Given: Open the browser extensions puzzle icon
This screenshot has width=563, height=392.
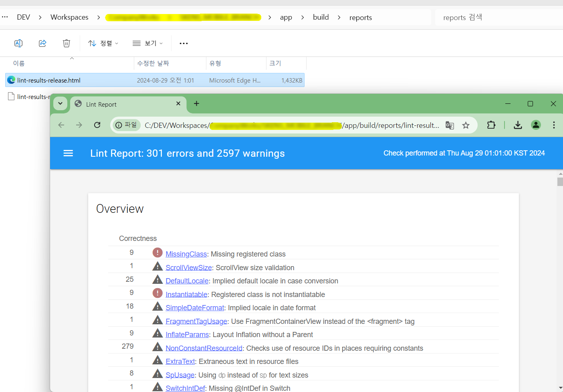Looking at the screenshot, I should tap(491, 125).
